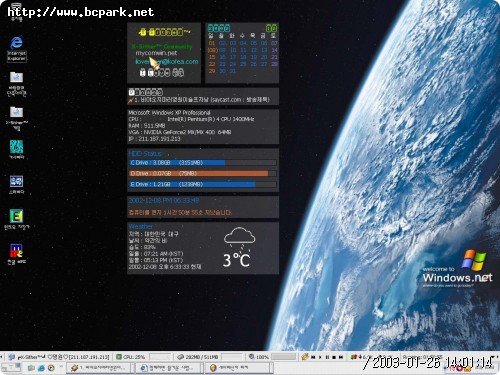Open first taskbar window numbered 1
The image size is (500, 375).
point(99,368)
